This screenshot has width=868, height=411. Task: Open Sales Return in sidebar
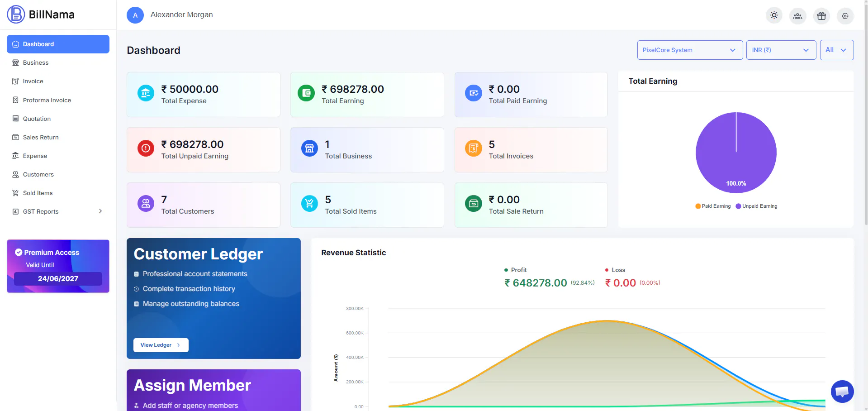[x=58, y=137]
